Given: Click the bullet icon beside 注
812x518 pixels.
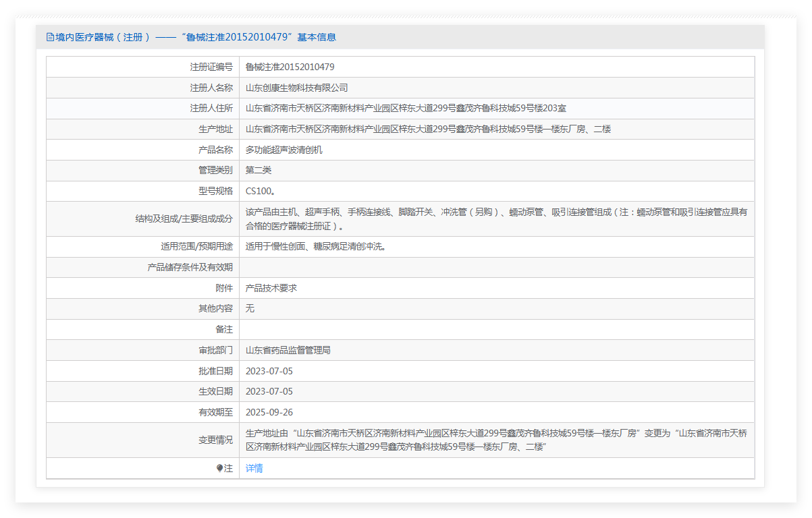Looking at the screenshot, I should [x=219, y=468].
